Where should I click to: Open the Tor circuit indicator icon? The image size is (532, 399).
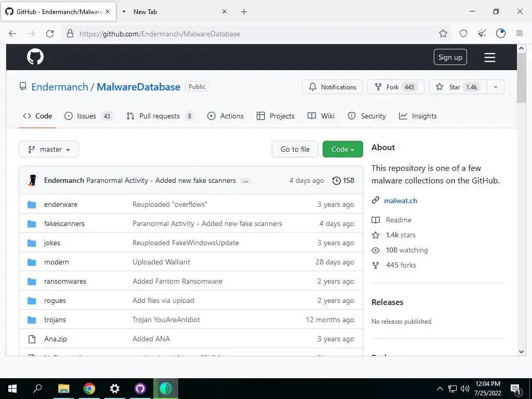(x=501, y=33)
